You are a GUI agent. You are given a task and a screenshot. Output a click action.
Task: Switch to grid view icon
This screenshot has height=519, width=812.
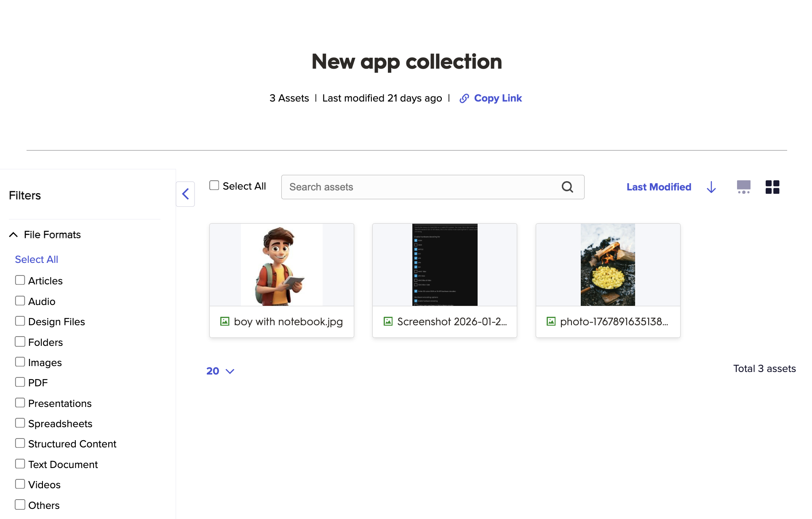click(x=772, y=187)
